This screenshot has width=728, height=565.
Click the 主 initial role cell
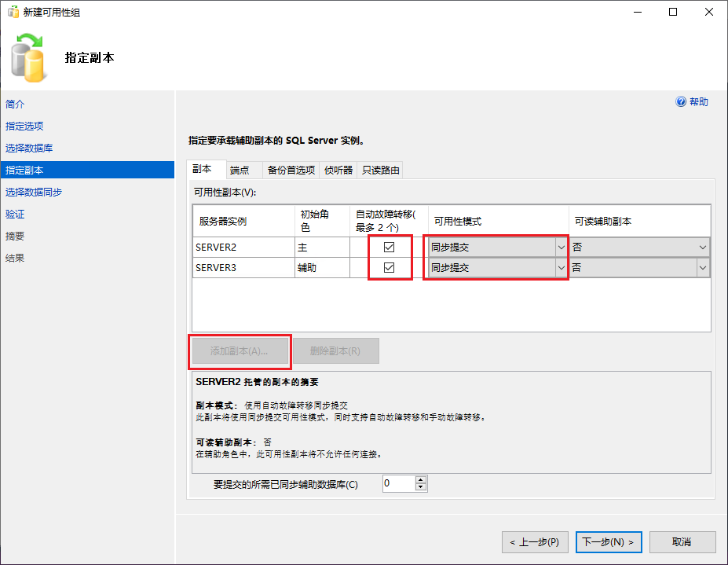click(x=322, y=248)
